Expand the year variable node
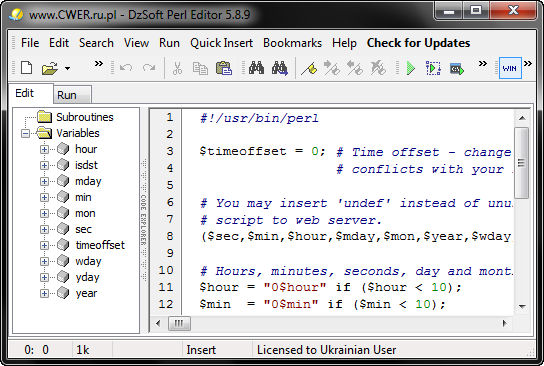The height and width of the screenshot is (366, 544). pyautogui.click(x=44, y=293)
